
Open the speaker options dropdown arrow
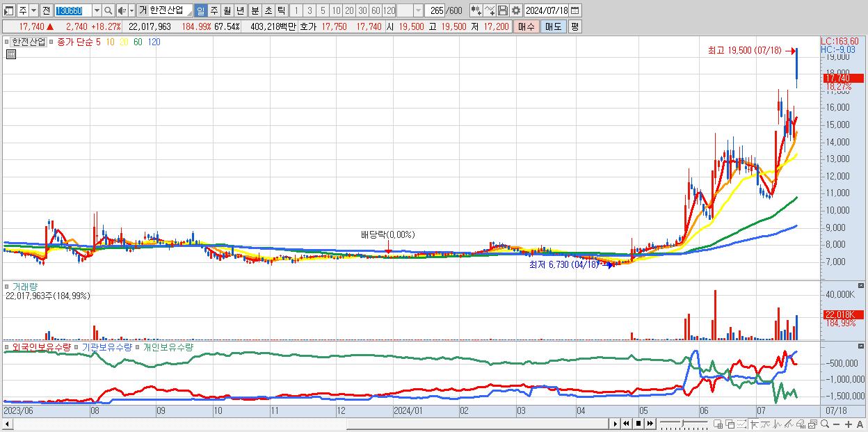click(x=131, y=10)
